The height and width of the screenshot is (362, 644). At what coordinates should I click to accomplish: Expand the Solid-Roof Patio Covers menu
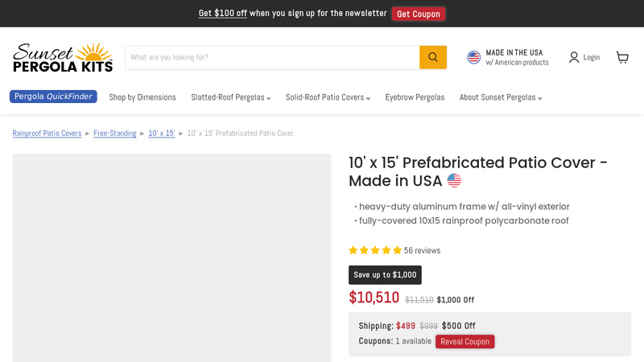328,97
